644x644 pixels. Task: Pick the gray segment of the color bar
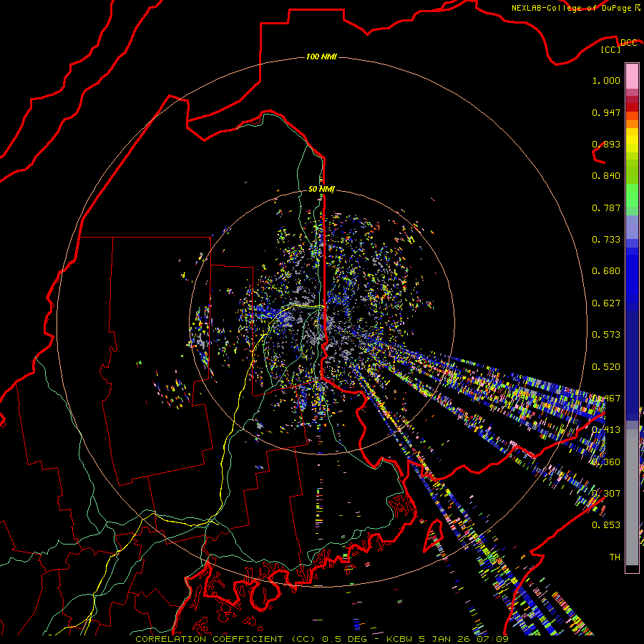(x=632, y=497)
